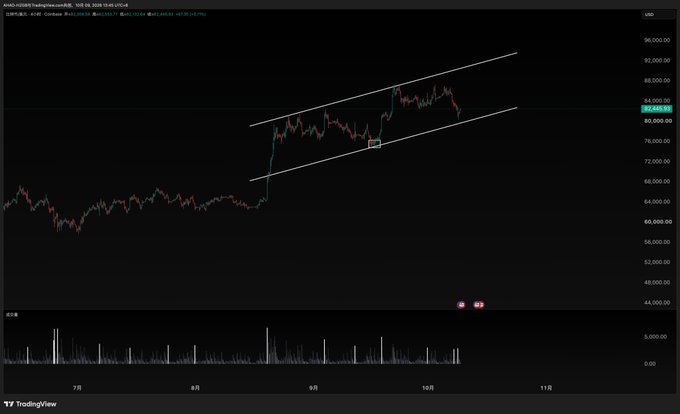Click the 10月 time axis label
Viewport: 680px width, 414px height.
tap(428, 388)
